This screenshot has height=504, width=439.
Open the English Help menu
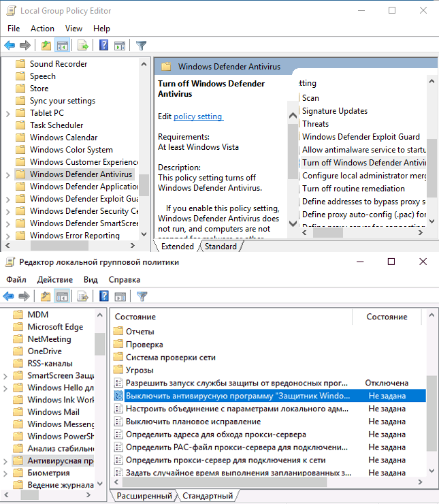click(x=101, y=29)
